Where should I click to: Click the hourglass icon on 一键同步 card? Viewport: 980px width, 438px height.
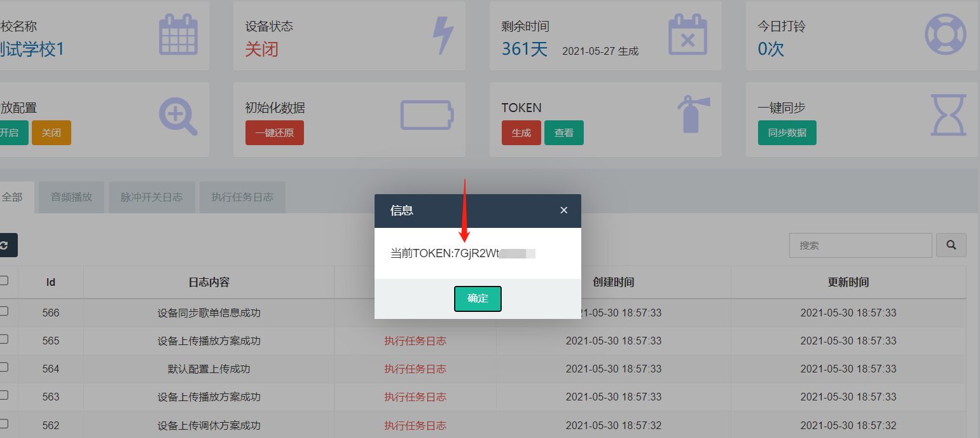click(x=948, y=115)
